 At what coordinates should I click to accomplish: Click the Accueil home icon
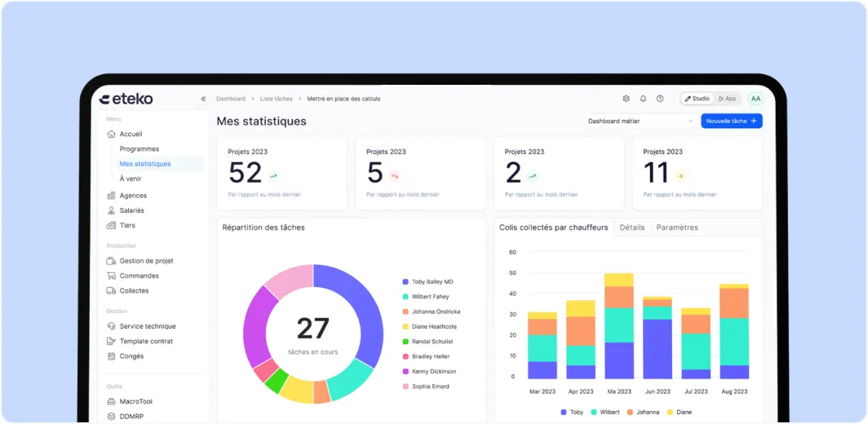coord(111,134)
